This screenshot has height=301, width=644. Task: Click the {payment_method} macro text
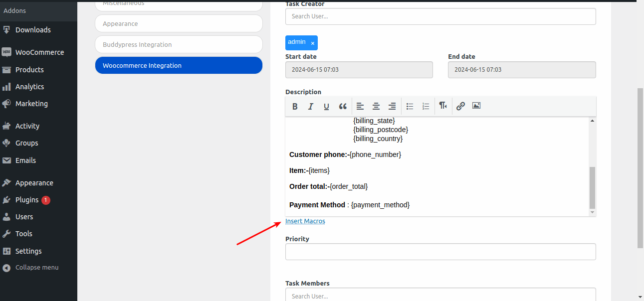pos(380,205)
